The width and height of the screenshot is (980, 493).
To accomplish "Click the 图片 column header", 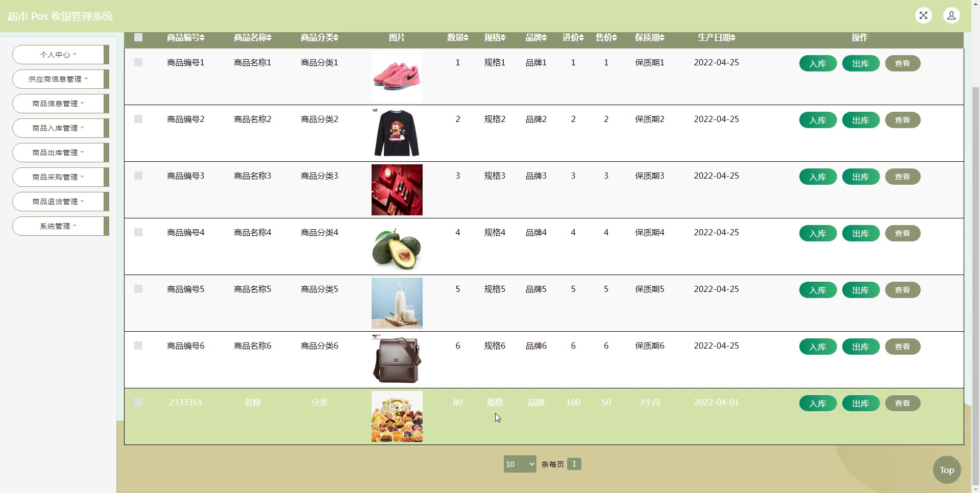I will [x=397, y=37].
